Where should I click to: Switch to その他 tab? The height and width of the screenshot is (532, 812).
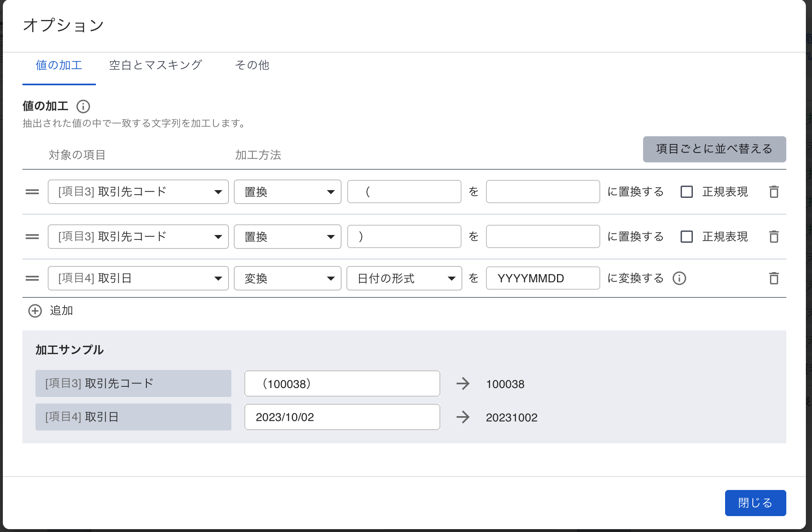[x=252, y=65]
